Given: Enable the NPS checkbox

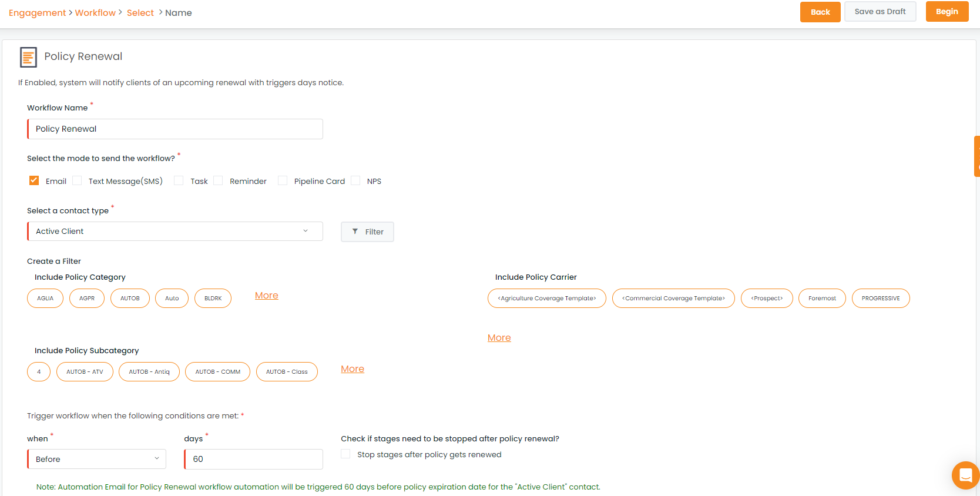Looking at the screenshot, I should click(355, 180).
